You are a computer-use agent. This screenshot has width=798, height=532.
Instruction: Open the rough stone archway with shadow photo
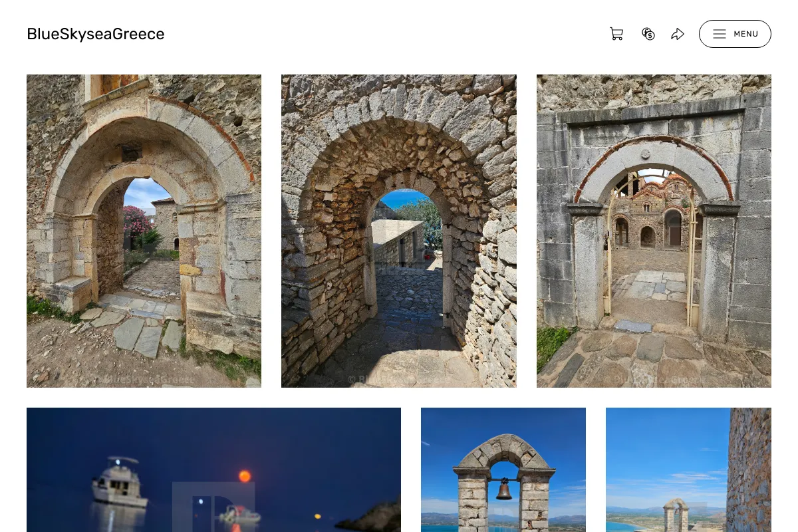(399, 231)
